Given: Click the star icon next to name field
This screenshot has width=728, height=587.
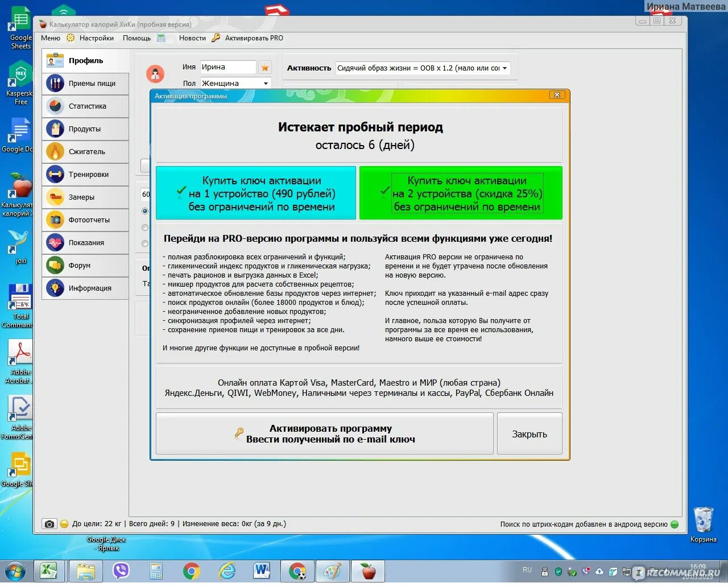Looking at the screenshot, I should point(264,68).
